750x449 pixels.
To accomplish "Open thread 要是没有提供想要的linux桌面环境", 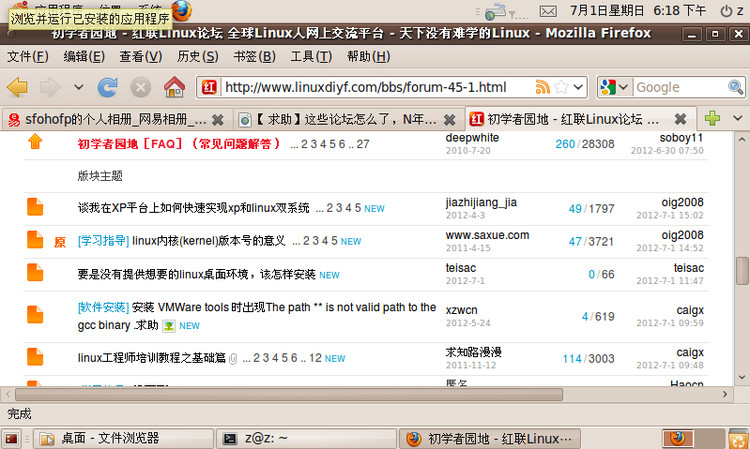I will (x=196, y=274).
